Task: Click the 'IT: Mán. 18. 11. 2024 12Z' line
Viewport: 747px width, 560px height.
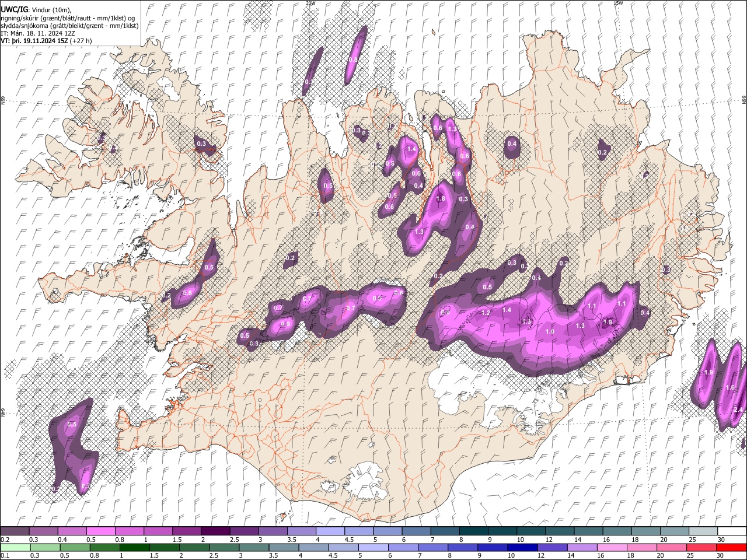Action: coord(37,33)
